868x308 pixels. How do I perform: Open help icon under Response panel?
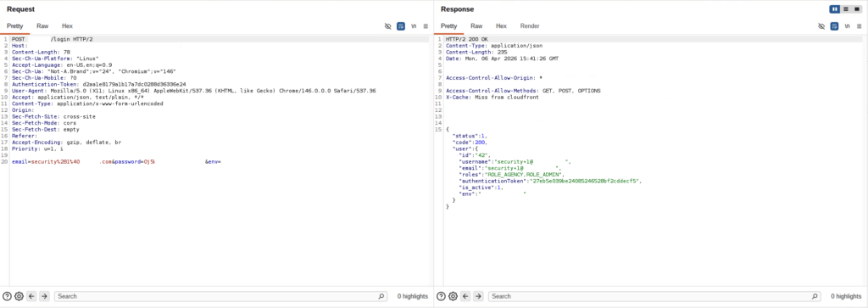pos(441,296)
